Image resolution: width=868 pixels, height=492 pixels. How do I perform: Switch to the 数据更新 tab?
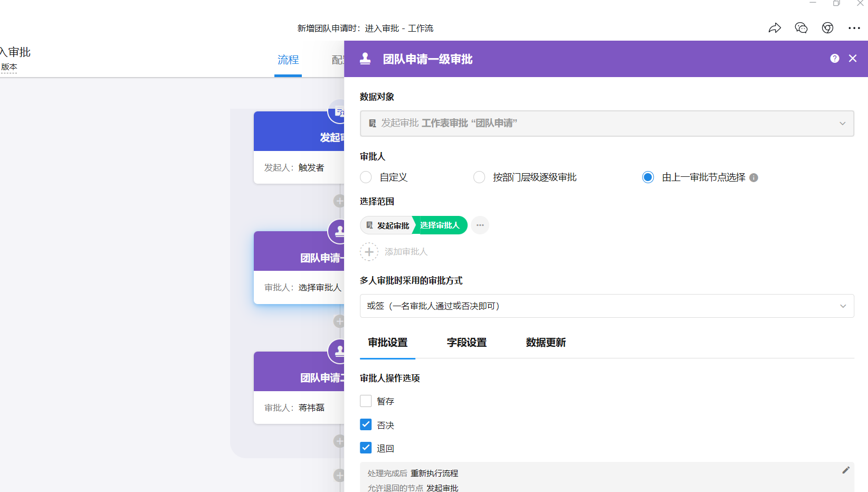coord(546,342)
